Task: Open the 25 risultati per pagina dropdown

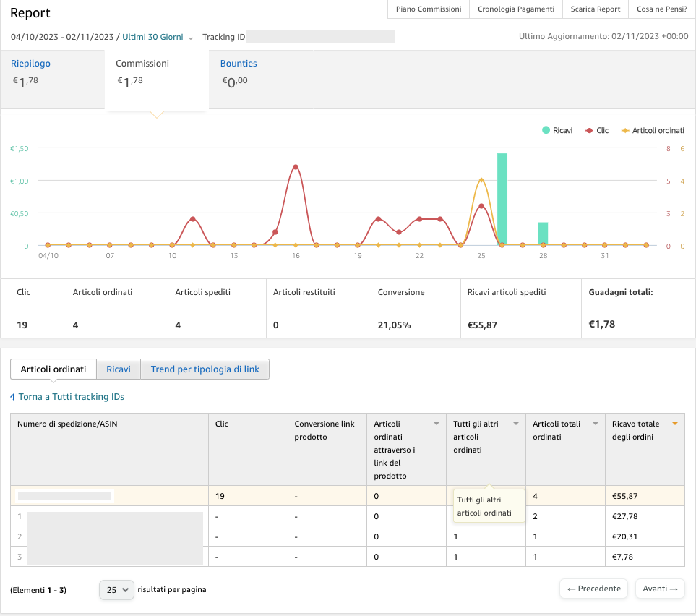Action: pos(117,590)
